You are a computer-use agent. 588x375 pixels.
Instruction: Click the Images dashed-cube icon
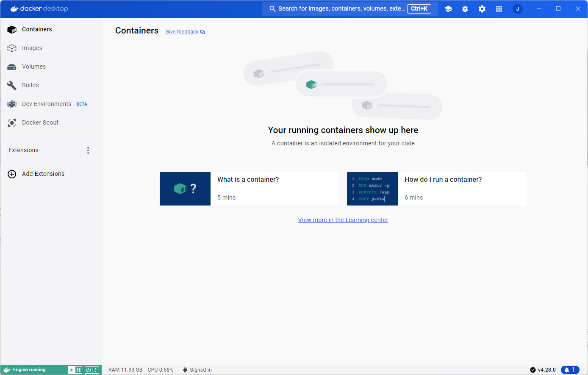coord(12,48)
